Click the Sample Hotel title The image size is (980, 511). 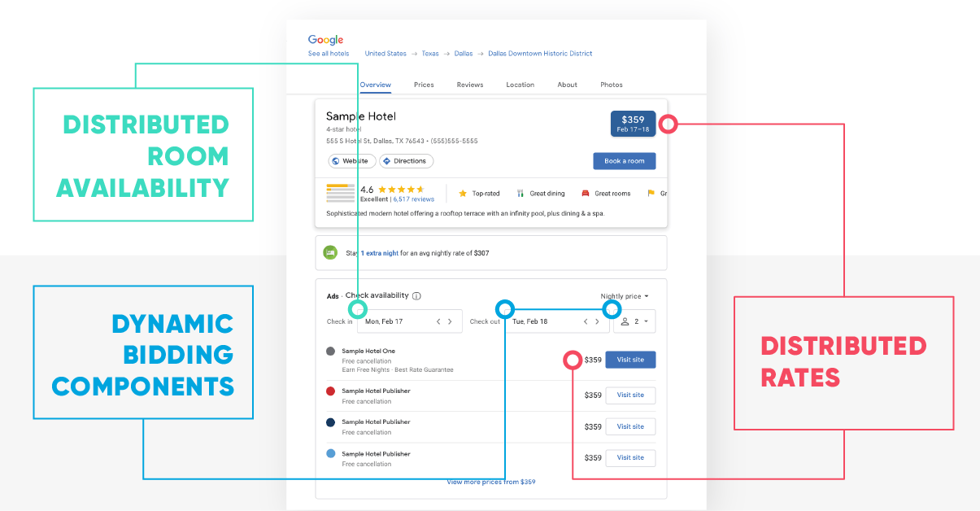361,116
